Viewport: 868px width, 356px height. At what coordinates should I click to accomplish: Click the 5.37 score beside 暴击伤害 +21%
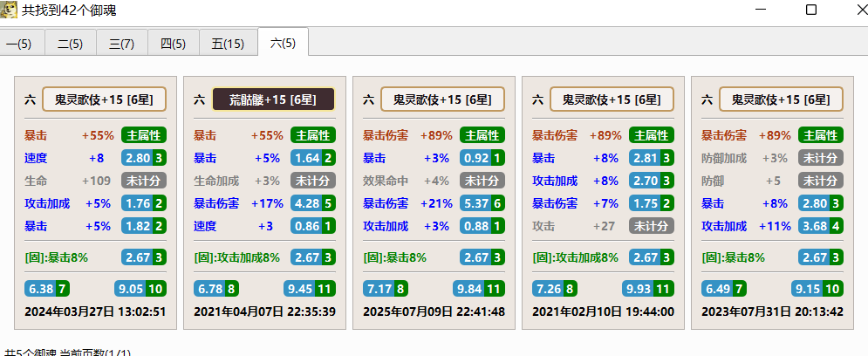click(x=482, y=203)
